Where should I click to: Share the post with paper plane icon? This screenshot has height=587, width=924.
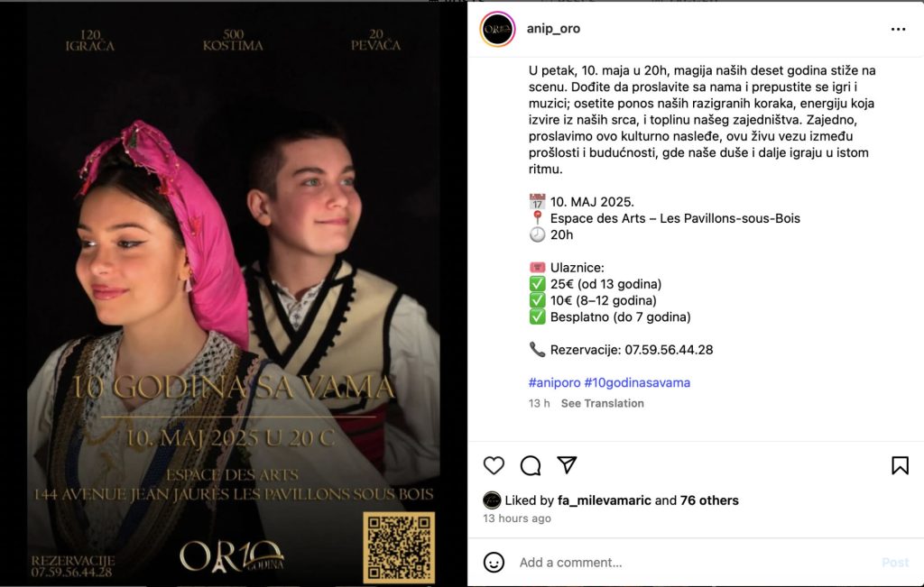coord(567,464)
